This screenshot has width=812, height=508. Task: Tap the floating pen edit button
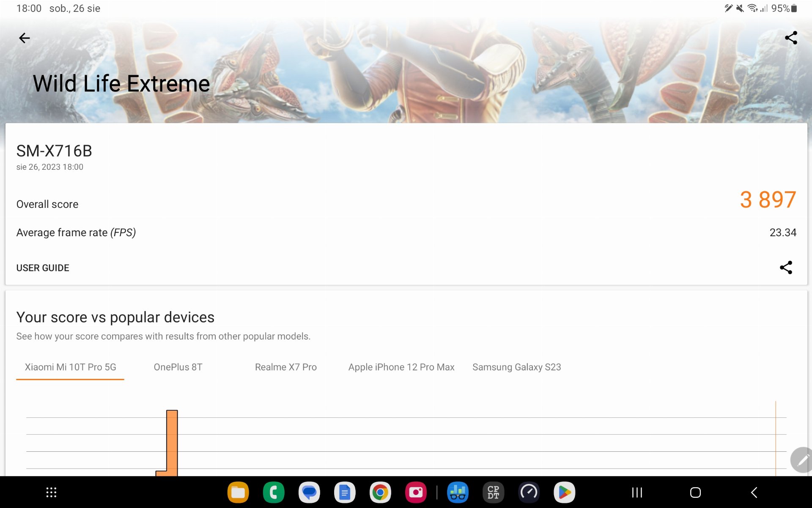pos(802,460)
